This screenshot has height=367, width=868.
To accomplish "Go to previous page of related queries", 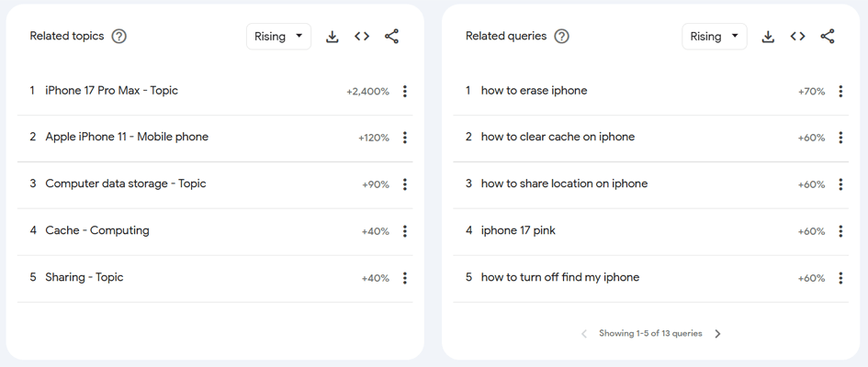I will 583,334.
